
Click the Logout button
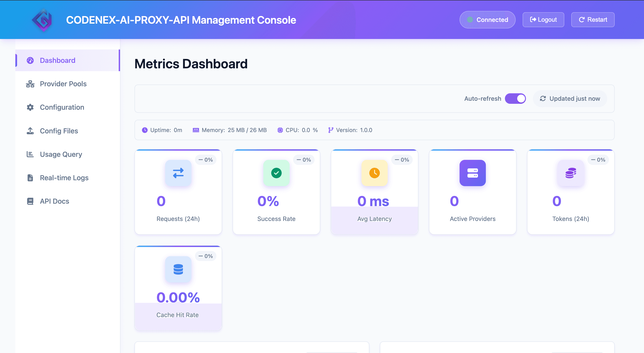[x=543, y=19]
